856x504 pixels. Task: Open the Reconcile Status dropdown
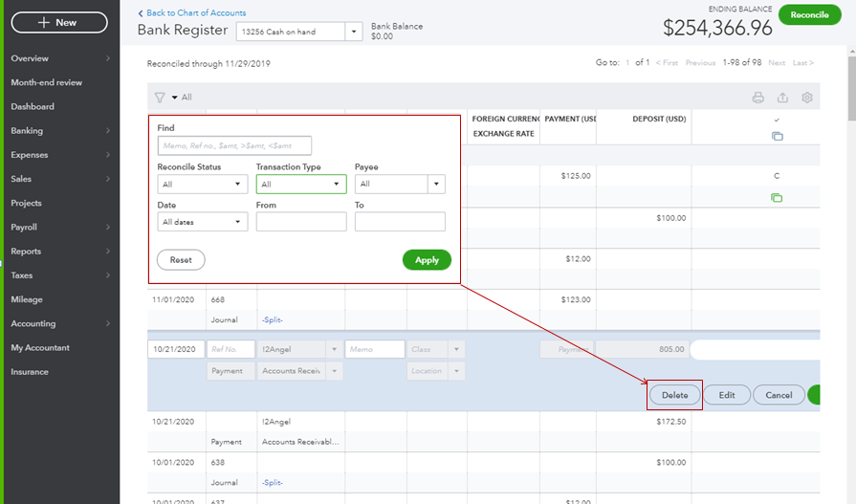click(x=202, y=185)
